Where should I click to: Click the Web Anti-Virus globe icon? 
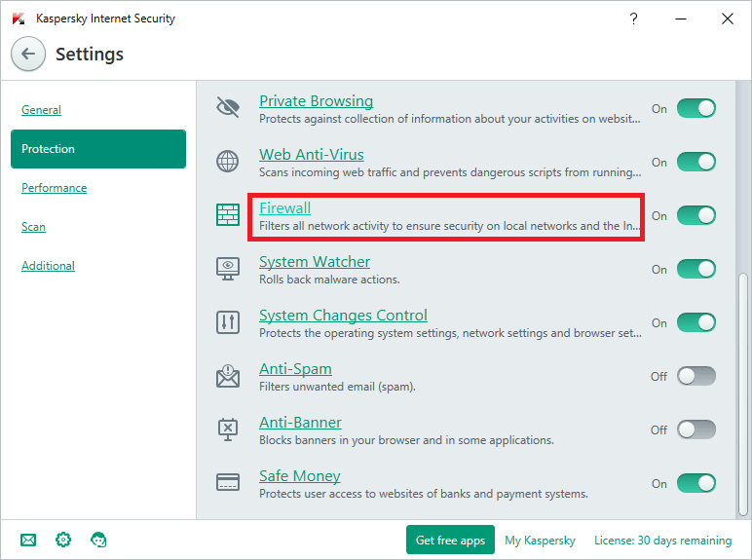click(228, 162)
